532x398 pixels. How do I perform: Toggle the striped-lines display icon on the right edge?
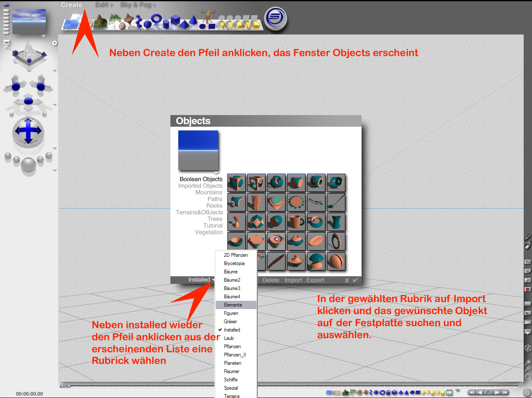pyautogui.click(x=528, y=304)
